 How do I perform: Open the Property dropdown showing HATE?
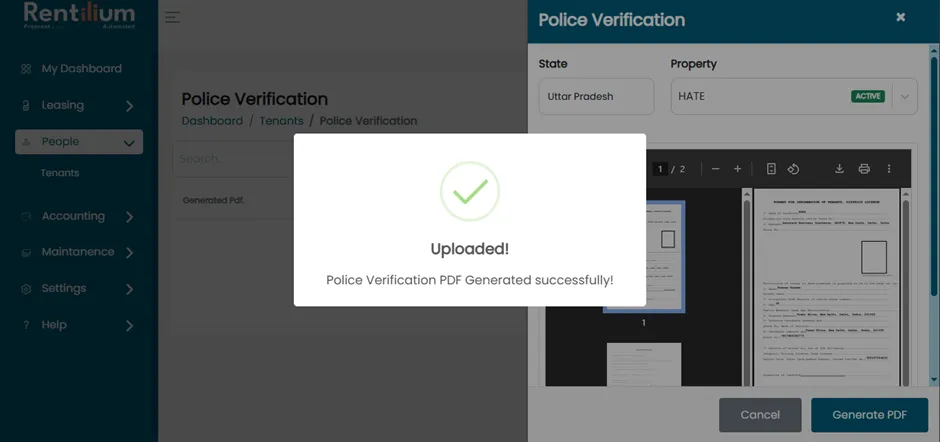[x=794, y=96]
